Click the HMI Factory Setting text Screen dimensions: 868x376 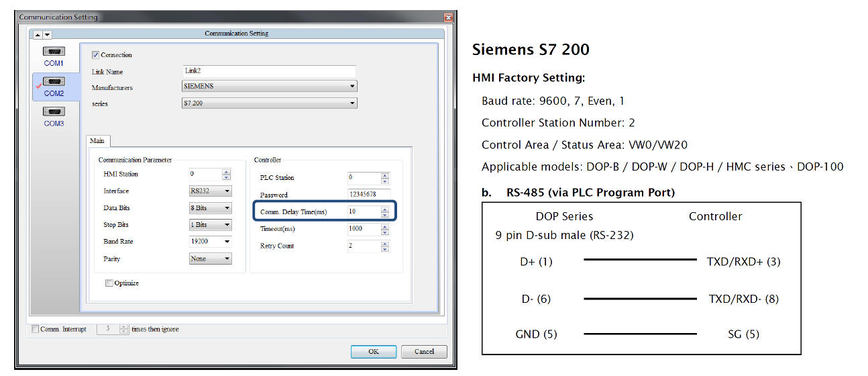coord(529,78)
